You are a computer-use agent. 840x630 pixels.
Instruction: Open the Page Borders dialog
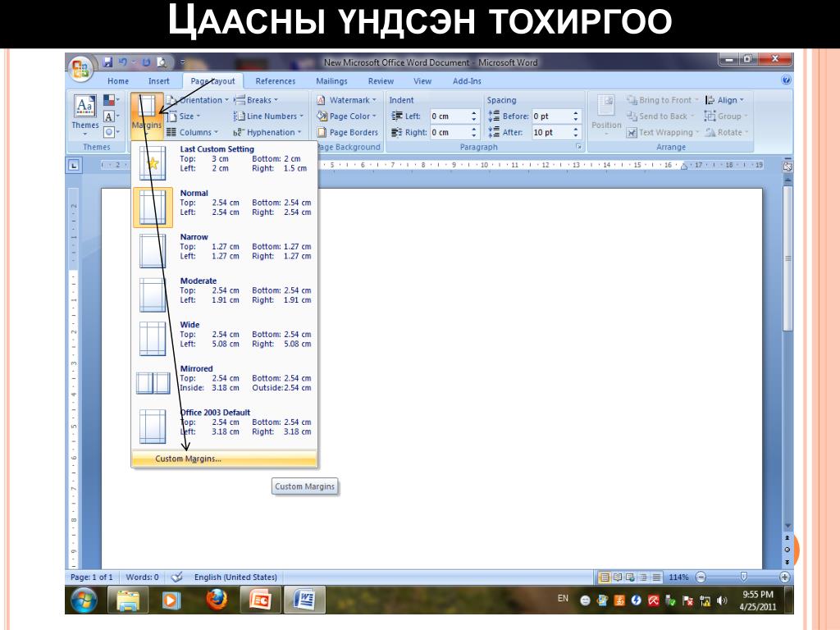[348, 132]
